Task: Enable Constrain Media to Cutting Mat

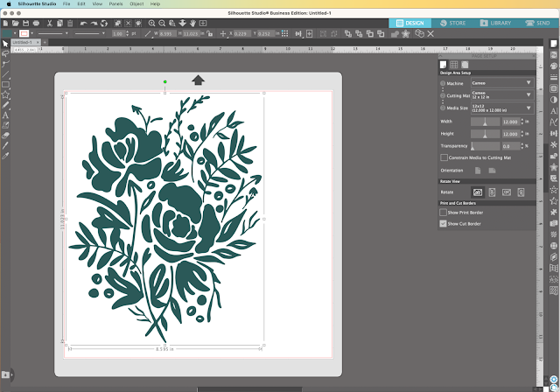Action: coord(444,157)
